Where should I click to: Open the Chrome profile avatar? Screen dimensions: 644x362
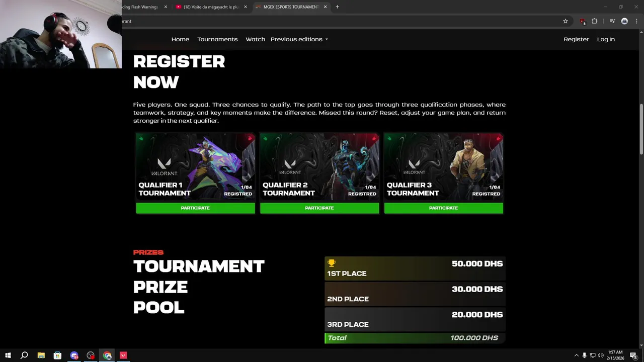pos(624,21)
